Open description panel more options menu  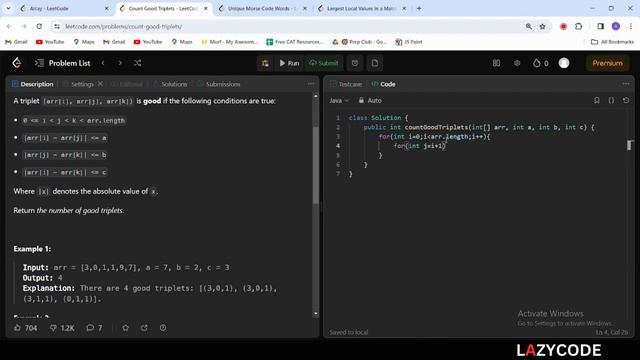click(311, 84)
